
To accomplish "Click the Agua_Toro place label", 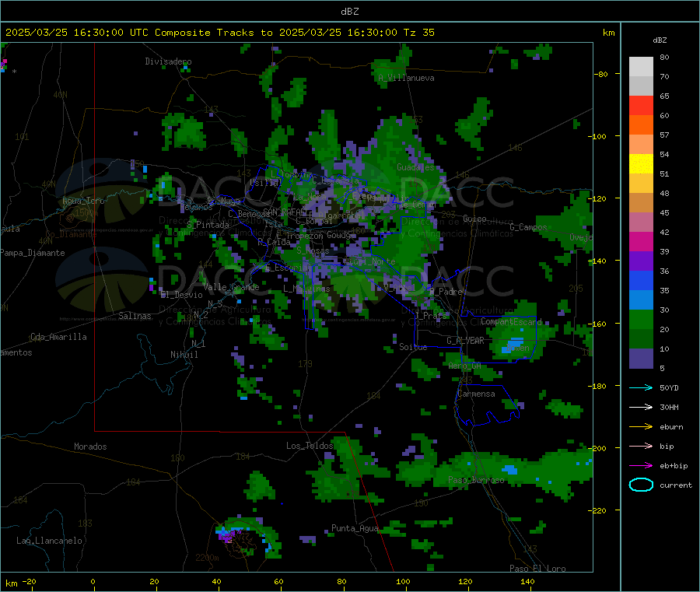I will (x=83, y=201).
